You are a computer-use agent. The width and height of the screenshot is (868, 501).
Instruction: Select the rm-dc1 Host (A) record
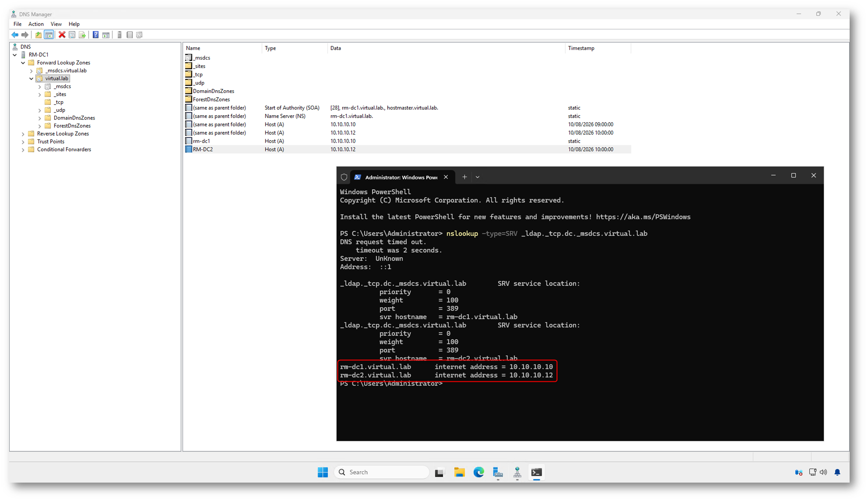pos(407,141)
